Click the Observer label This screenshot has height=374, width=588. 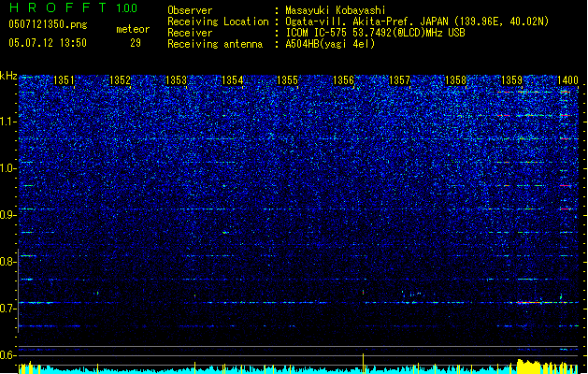(x=190, y=10)
